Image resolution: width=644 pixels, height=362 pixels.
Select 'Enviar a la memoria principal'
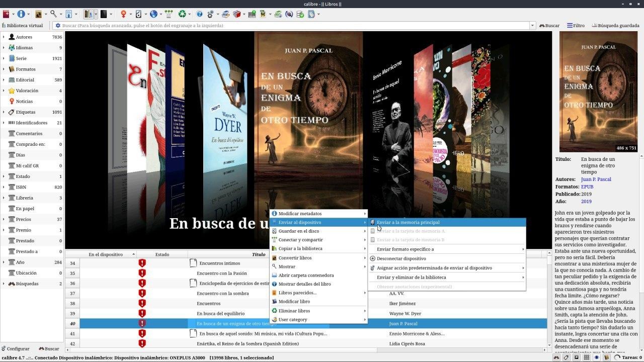click(408, 222)
